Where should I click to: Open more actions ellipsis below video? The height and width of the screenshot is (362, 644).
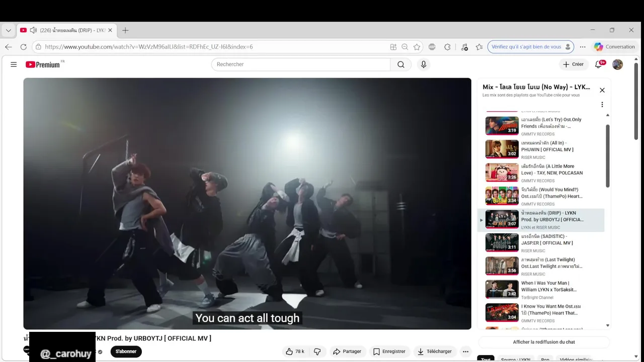[466, 351]
